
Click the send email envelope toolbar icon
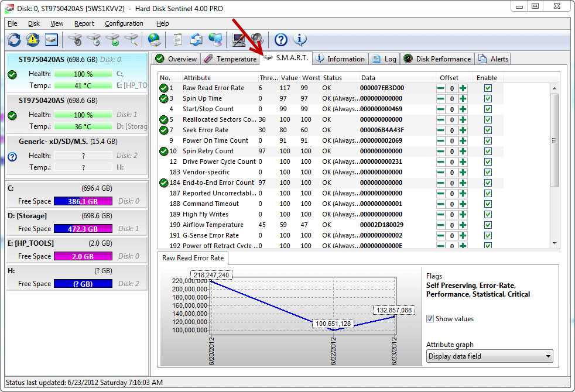197,40
